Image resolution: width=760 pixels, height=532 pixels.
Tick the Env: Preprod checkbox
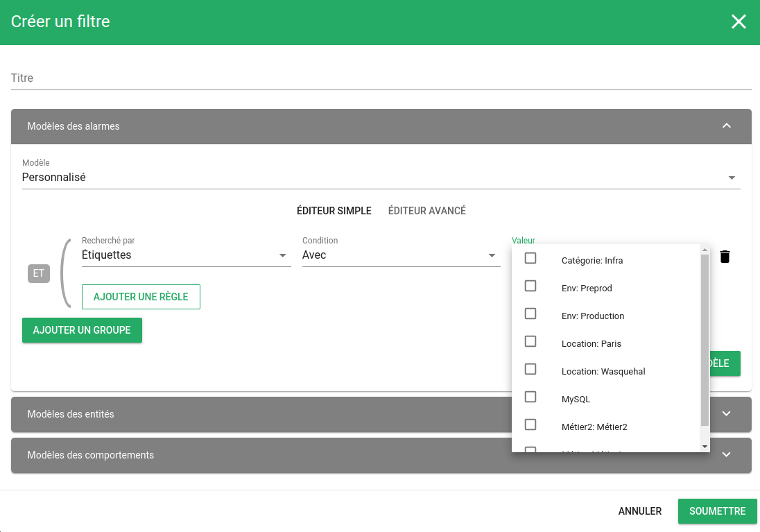530,286
